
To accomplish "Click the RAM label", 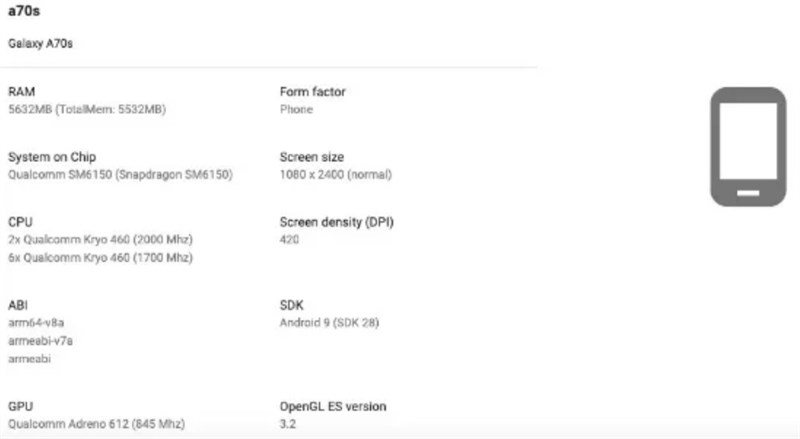I will point(21,91).
